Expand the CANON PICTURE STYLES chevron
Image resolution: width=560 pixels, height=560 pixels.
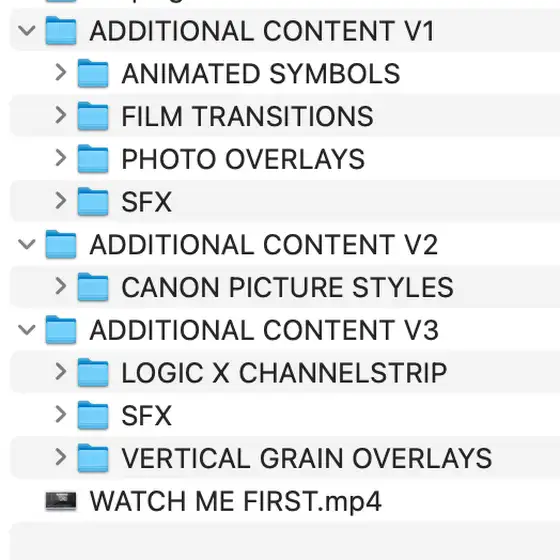[x=61, y=286]
